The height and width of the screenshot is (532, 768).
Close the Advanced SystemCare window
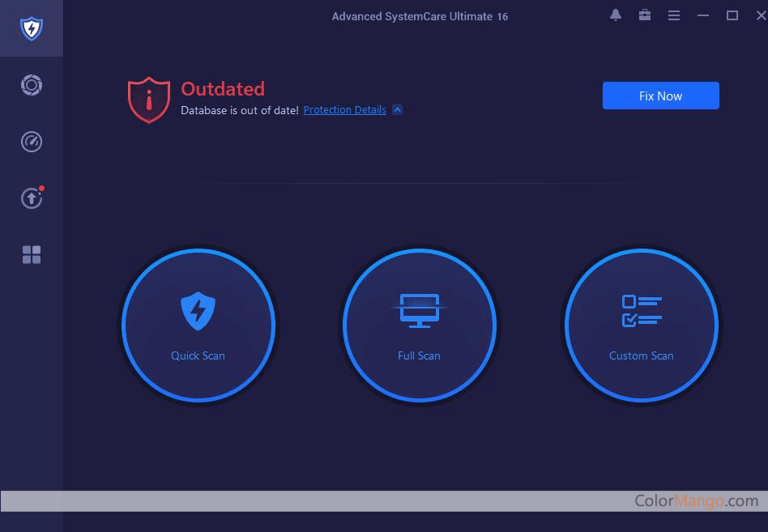click(760, 15)
